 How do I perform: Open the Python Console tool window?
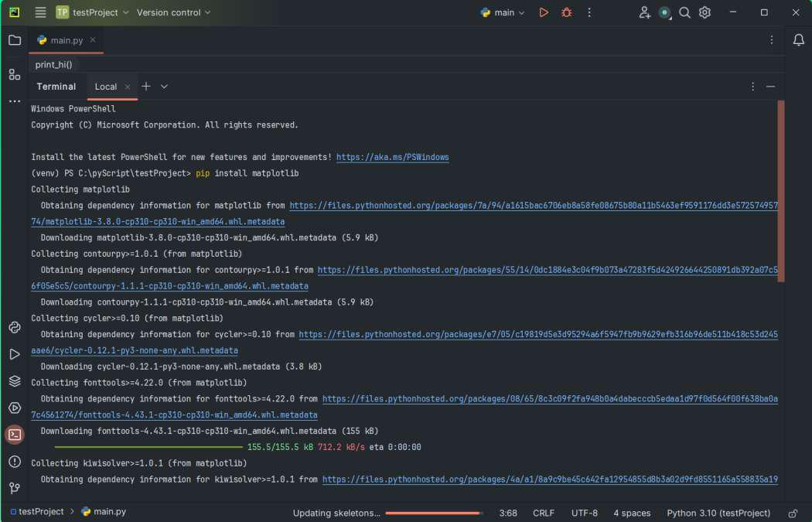point(15,327)
